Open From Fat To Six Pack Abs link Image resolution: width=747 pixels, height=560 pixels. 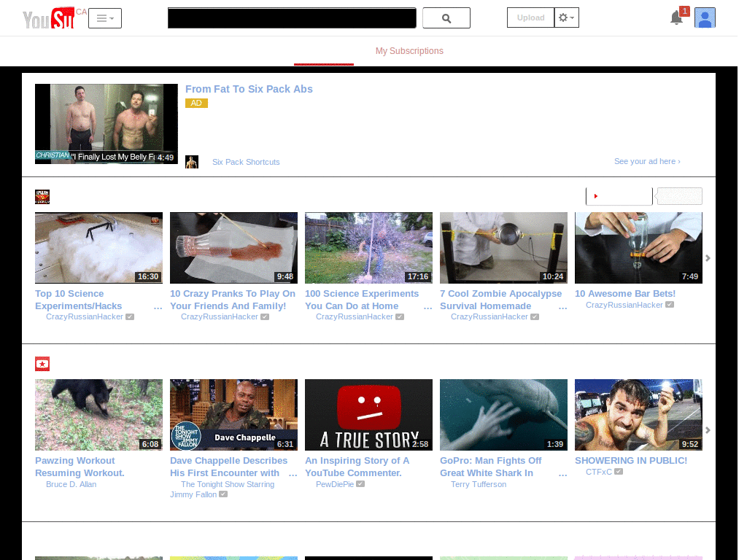[x=249, y=89]
